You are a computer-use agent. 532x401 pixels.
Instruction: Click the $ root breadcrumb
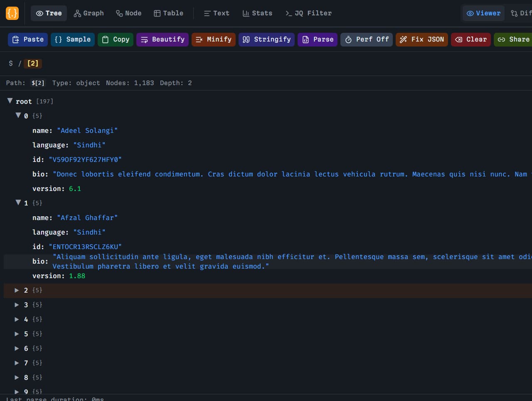coord(11,64)
